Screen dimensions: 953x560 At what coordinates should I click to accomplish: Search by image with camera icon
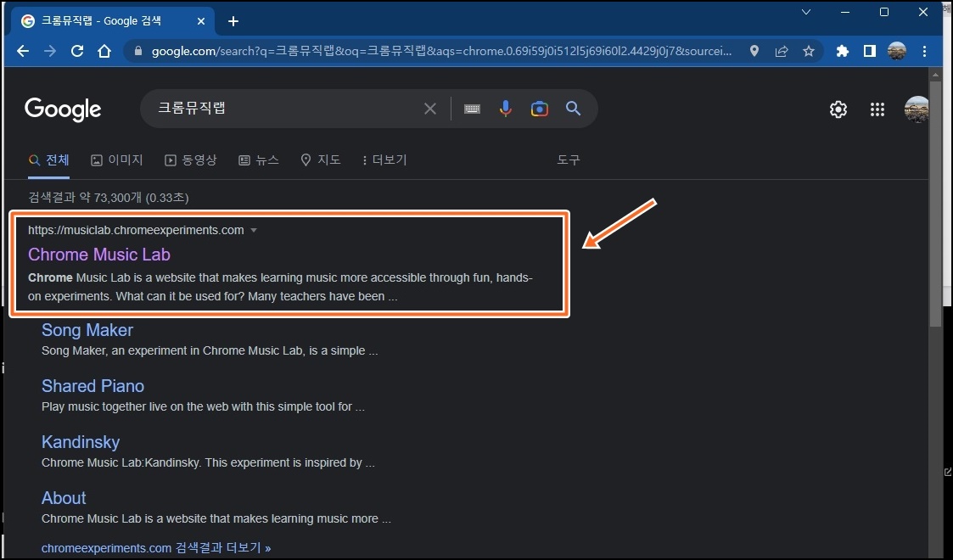pyautogui.click(x=539, y=109)
